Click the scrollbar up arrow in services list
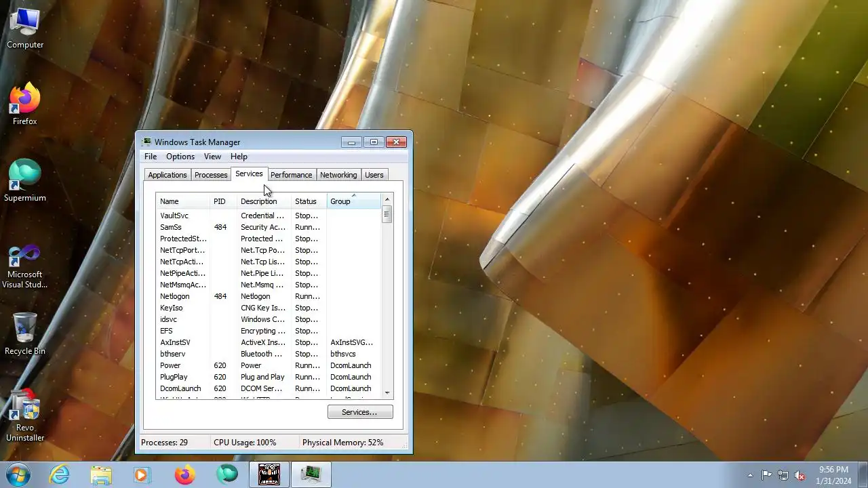 (x=387, y=199)
